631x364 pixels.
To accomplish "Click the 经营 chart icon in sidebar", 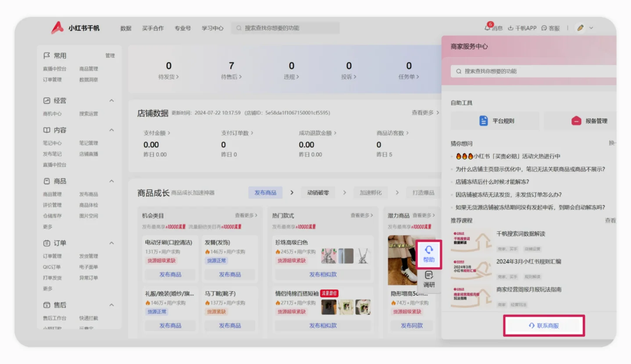I will [46, 100].
